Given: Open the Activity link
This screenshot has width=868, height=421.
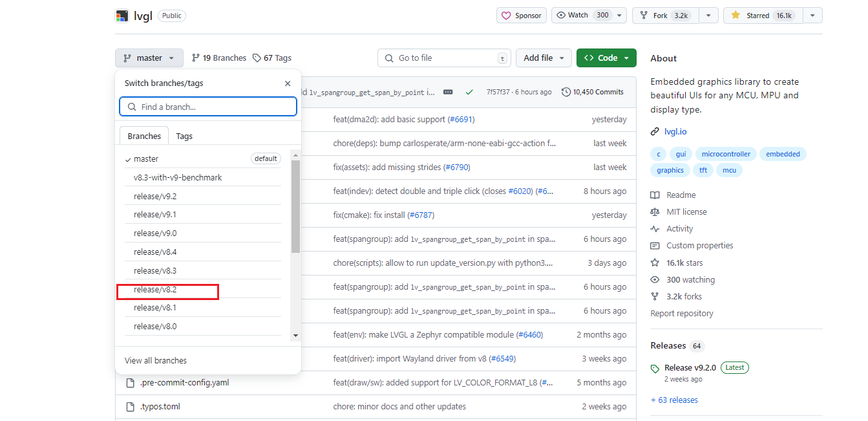Looking at the screenshot, I should [672, 229].
